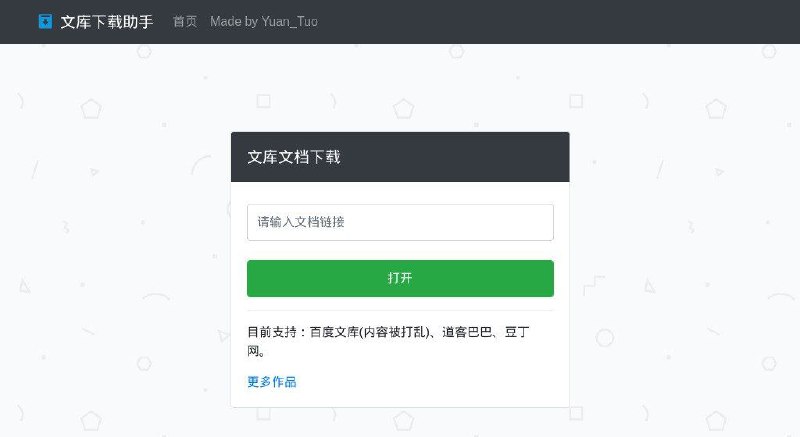Viewport: 800px width, 437px height.
Task: Open the 文库下载助手 brand title
Action: 107,22
